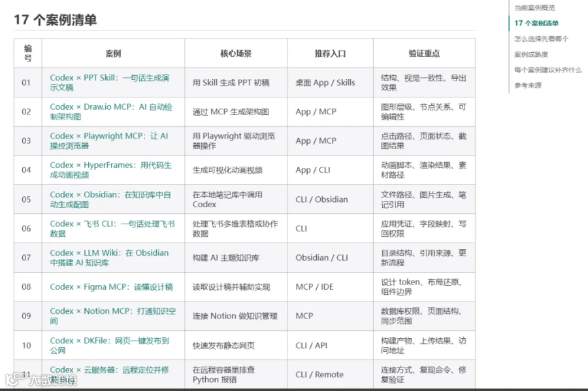Click the cell 应用凭证、字段映射、写回权限
588x391 pixels.
point(424,229)
